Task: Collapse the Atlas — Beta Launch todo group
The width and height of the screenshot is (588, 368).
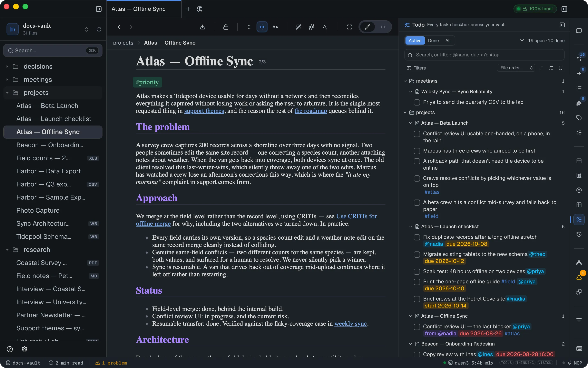Action: point(411,123)
